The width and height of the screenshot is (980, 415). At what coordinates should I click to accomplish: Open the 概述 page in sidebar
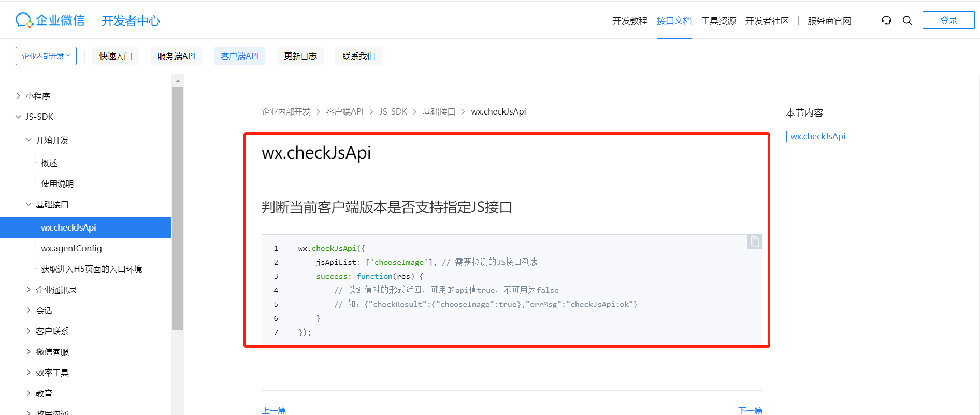click(49, 163)
